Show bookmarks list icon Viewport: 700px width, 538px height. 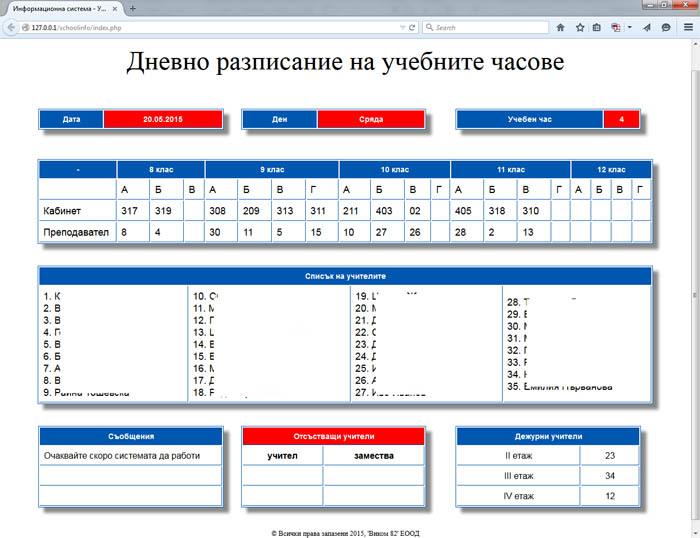596,28
